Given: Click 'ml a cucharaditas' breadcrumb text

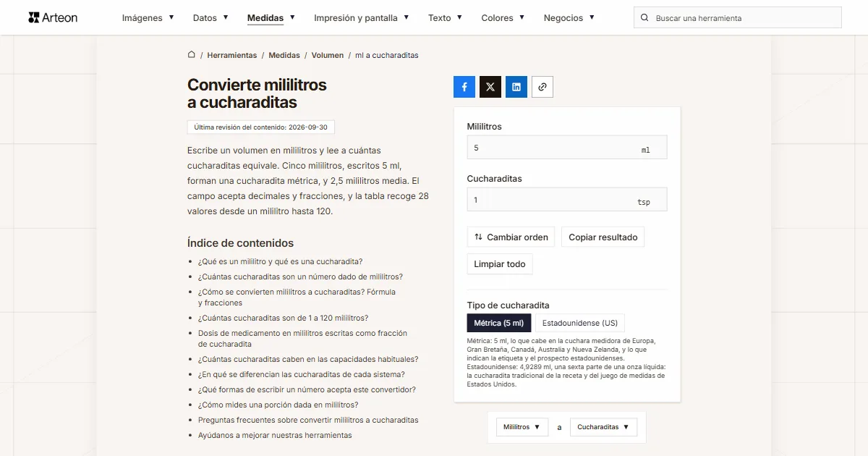Looking at the screenshot, I should tap(387, 55).
